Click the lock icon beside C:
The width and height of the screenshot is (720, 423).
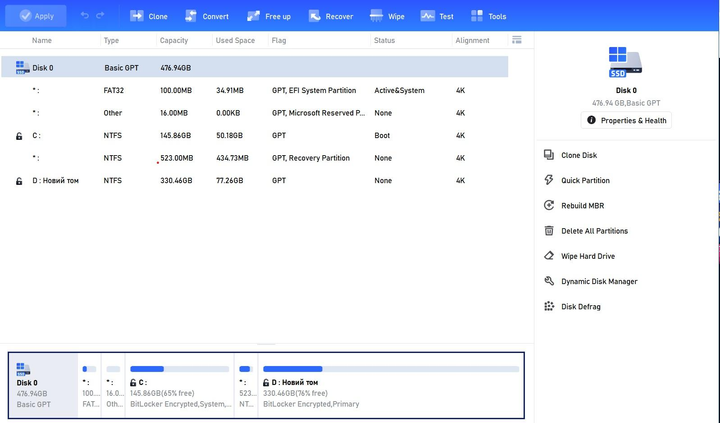19,136
